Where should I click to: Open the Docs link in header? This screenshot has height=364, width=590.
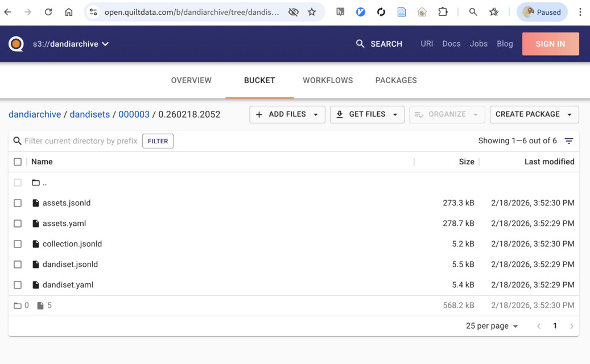[451, 44]
